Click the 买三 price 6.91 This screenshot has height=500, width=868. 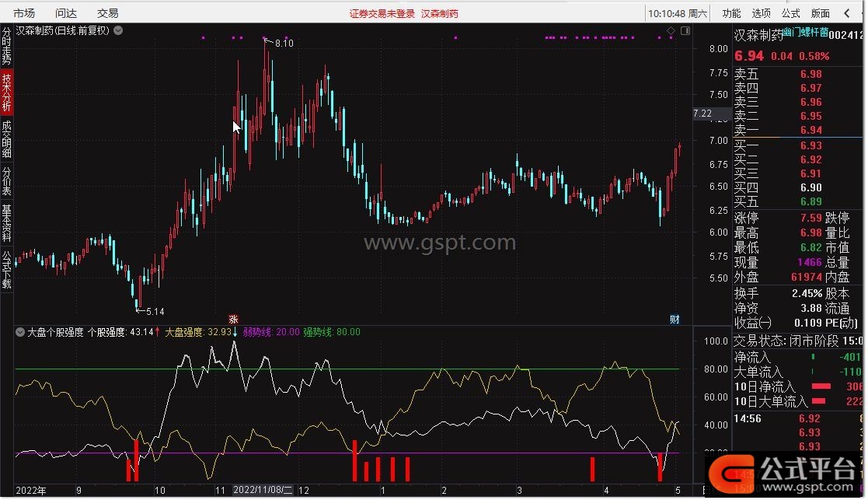[x=811, y=174]
